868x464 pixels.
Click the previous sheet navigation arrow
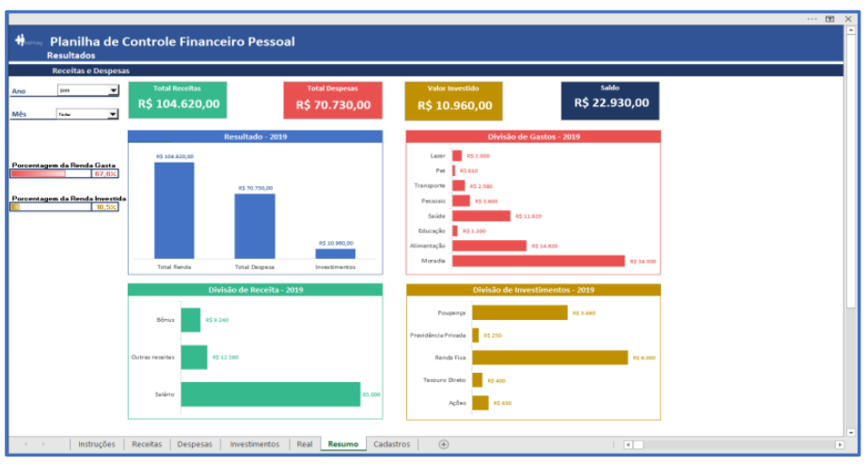(x=25, y=444)
